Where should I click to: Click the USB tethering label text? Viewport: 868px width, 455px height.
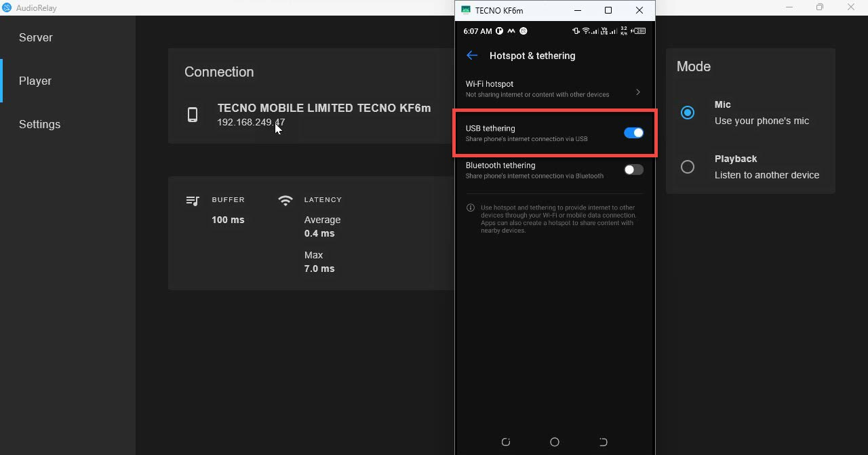coord(490,128)
